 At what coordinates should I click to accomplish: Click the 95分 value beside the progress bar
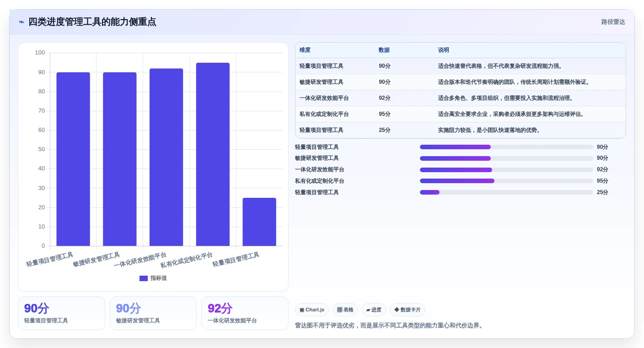coord(602,181)
